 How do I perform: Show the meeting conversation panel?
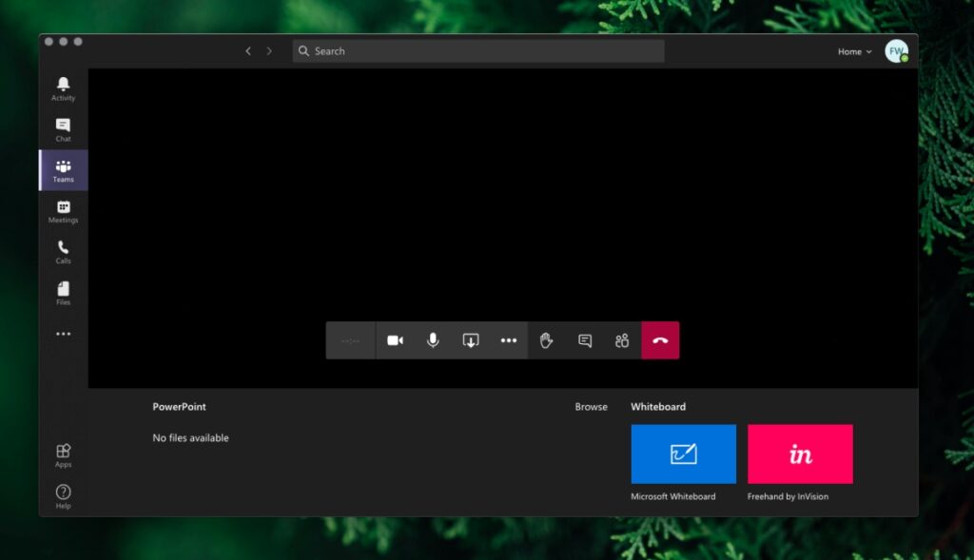click(585, 340)
